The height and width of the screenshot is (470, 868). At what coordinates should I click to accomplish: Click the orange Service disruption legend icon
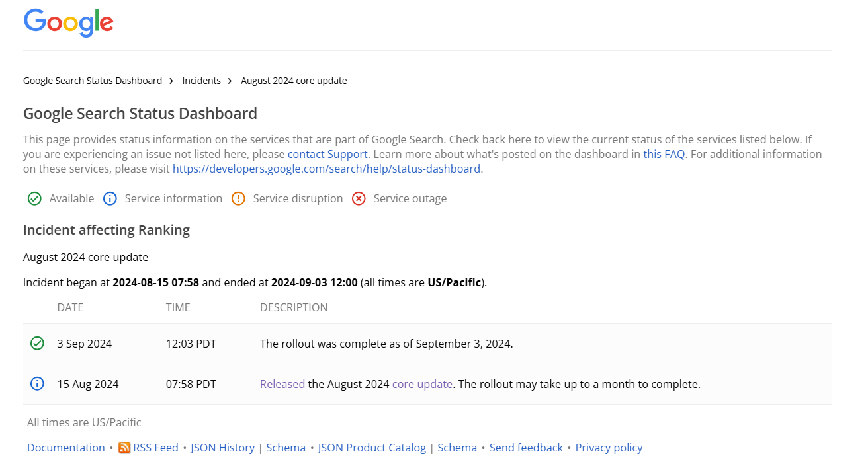tap(238, 198)
